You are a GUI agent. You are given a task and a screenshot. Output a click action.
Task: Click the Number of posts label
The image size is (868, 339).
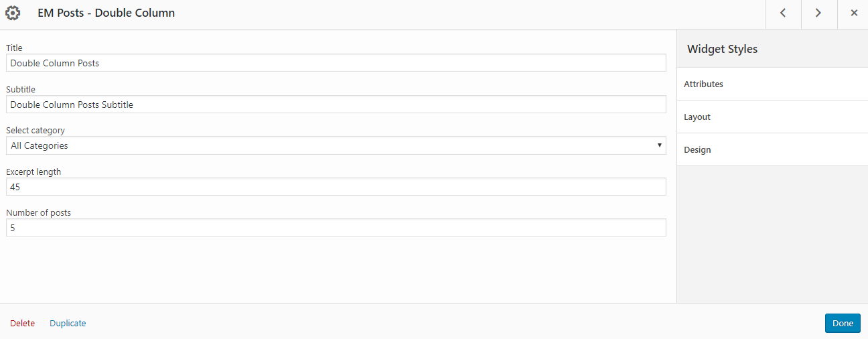tap(38, 213)
